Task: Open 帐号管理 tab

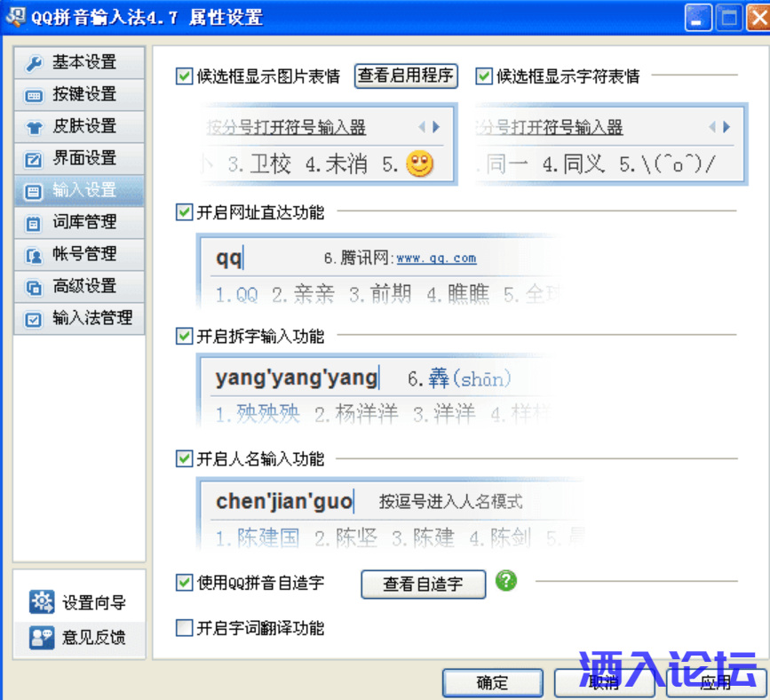Action: [x=79, y=254]
